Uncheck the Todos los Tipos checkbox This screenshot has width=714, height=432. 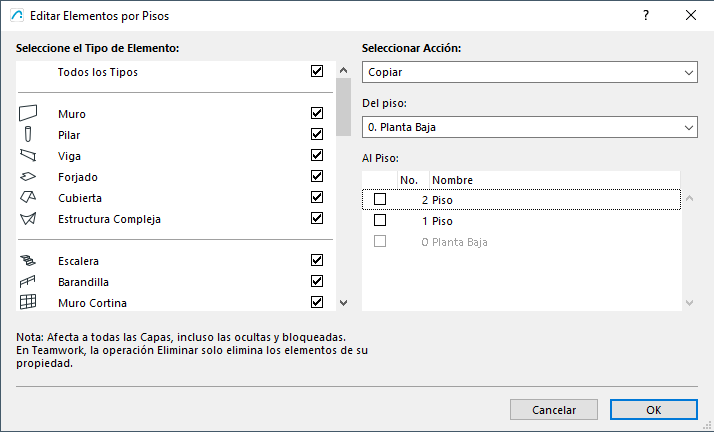pos(317,72)
